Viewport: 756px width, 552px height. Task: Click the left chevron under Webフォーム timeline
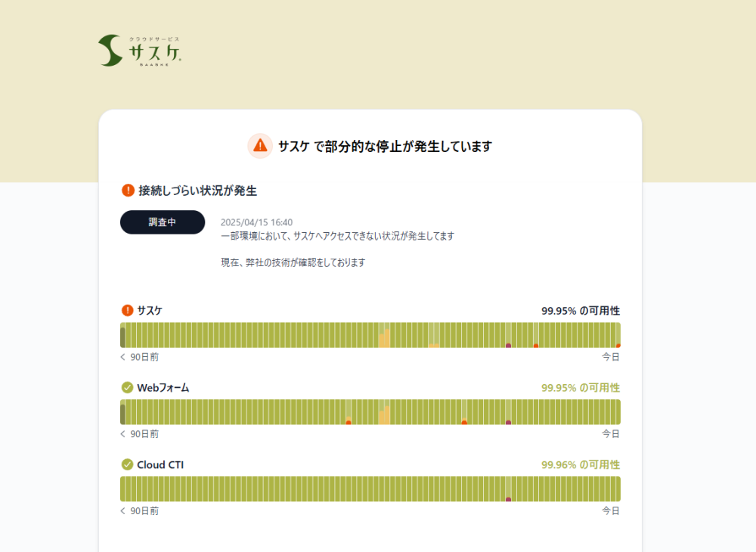coord(123,434)
